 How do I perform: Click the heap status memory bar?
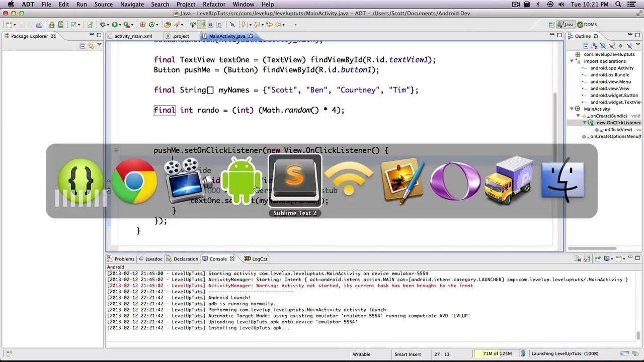pyautogui.click(x=497, y=354)
